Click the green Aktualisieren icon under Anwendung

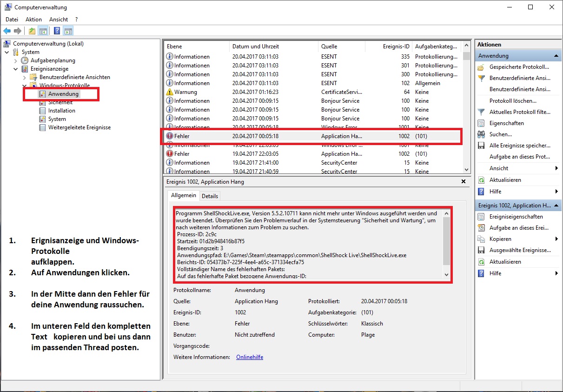click(481, 180)
